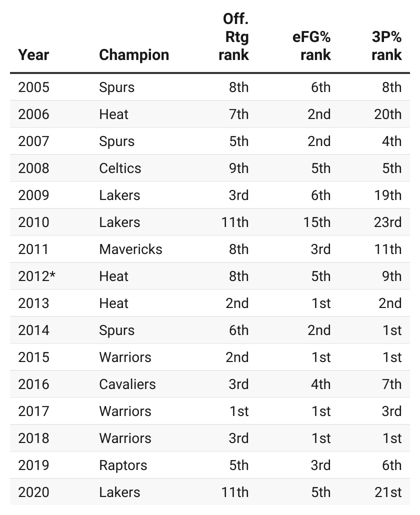Click the 4th eFG% rank cell
Viewport: 420px width, 515px height.
click(x=320, y=384)
